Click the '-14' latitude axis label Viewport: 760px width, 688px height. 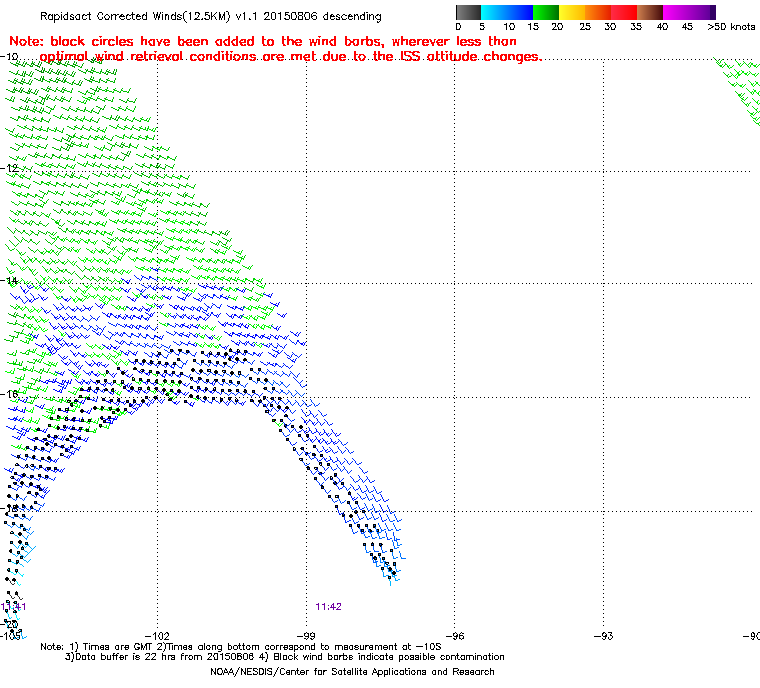click(9, 281)
